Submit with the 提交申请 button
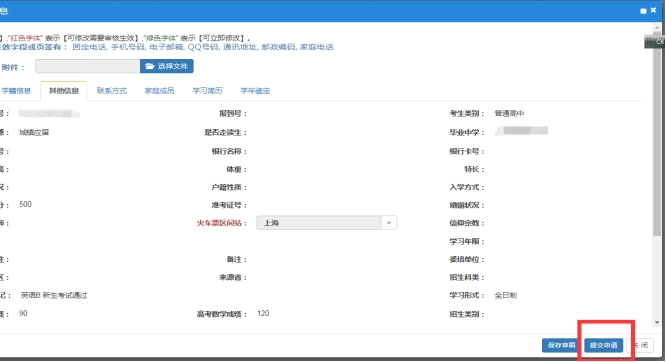The height and width of the screenshot is (362, 666). [x=603, y=345]
